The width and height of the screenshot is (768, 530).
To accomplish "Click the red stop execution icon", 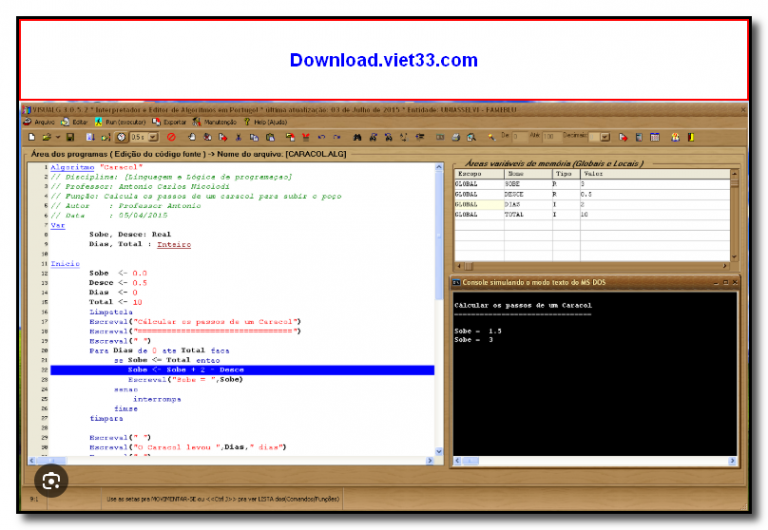I will [x=171, y=136].
